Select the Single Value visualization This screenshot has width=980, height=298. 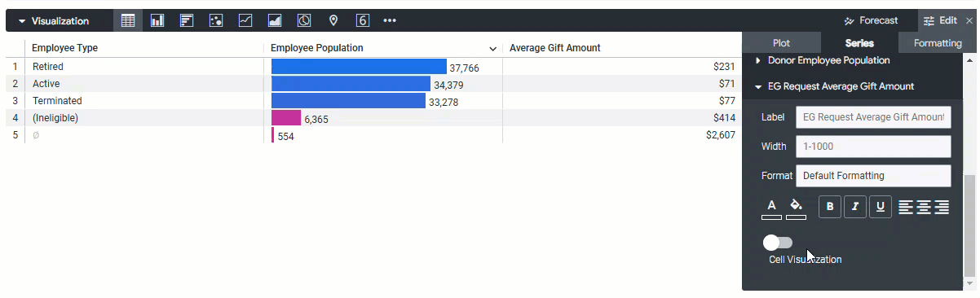tap(363, 20)
